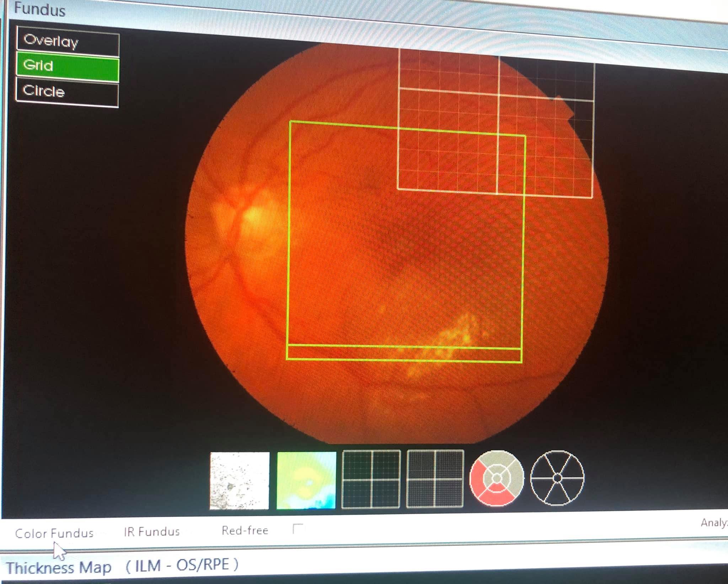Screen dimensions: 728x584
Task: Switch to the Color Fundus view
Action: click(54, 533)
